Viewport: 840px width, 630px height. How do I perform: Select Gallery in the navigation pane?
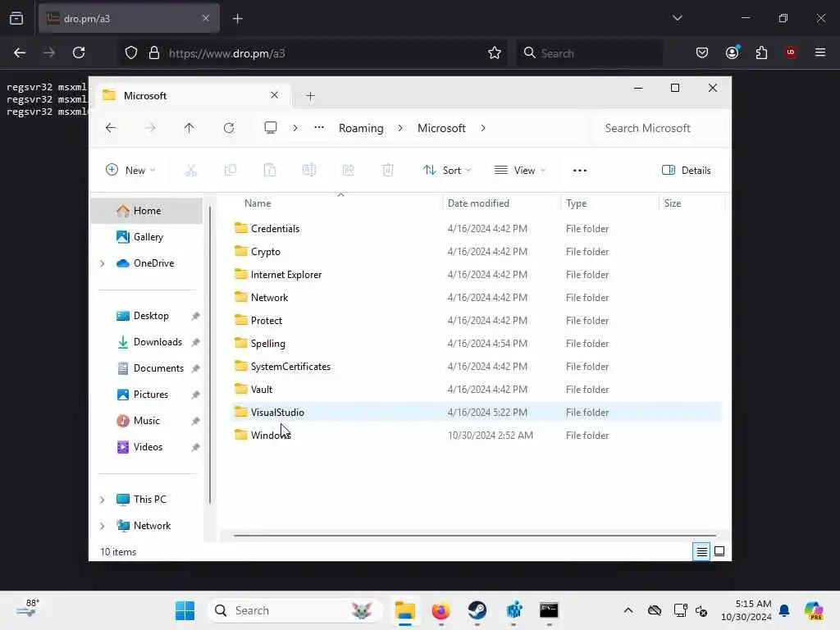point(146,237)
